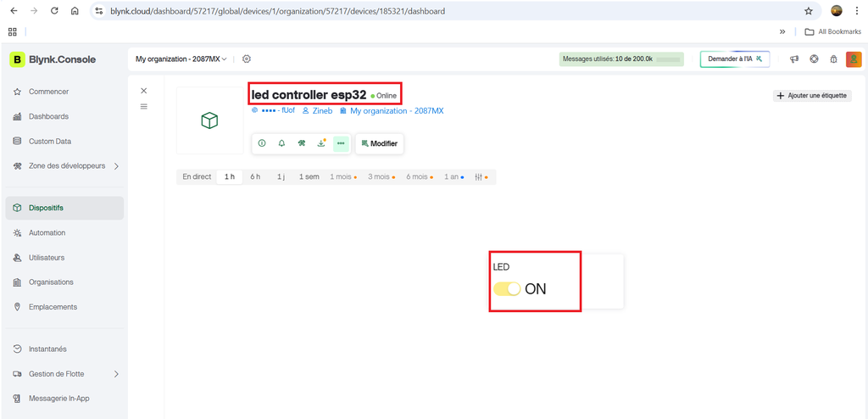This screenshot has width=868, height=419.
Task: Open the Commencer star icon
Action: pos(17,92)
